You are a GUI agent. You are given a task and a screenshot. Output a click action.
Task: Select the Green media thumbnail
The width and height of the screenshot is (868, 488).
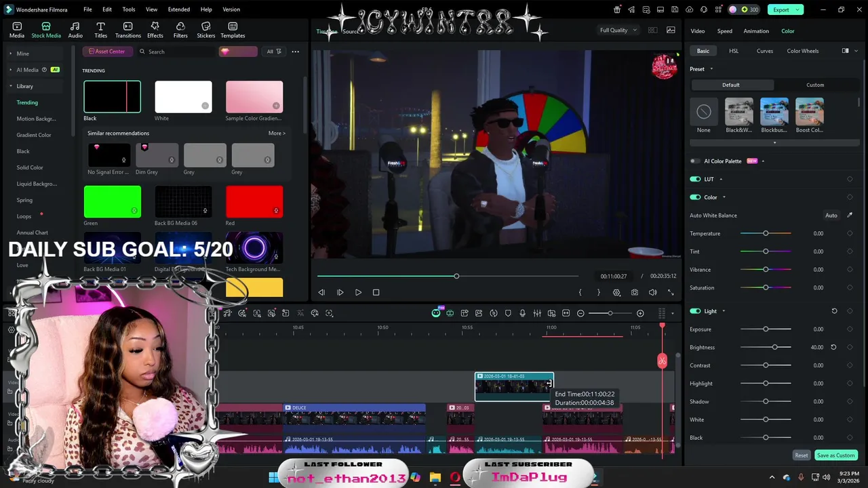click(x=112, y=202)
